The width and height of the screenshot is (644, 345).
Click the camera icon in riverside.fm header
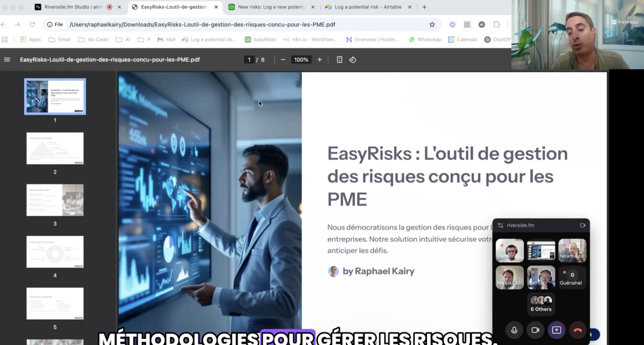click(x=583, y=225)
